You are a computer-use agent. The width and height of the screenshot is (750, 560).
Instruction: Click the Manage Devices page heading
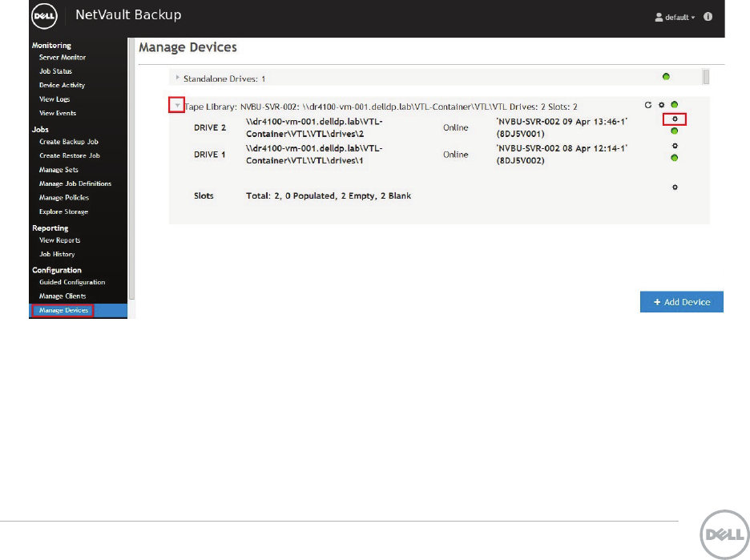[x=187, y=47]
